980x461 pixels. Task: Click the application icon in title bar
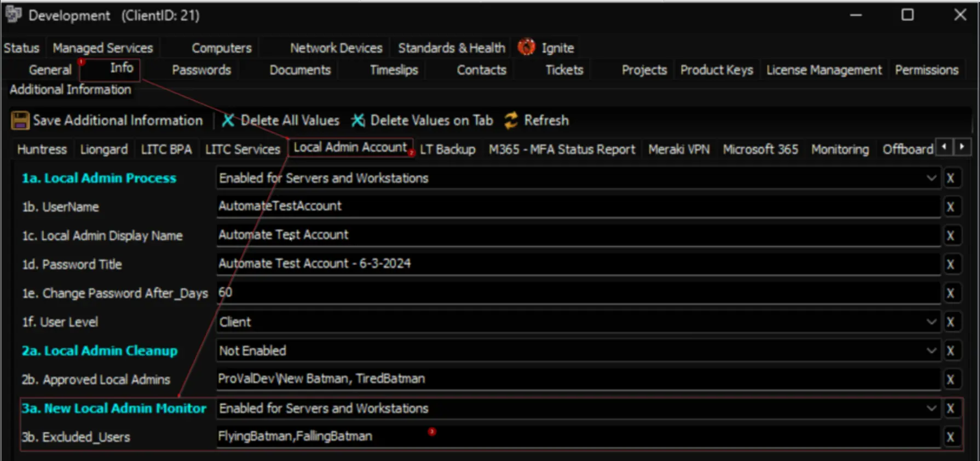[13, 15]
